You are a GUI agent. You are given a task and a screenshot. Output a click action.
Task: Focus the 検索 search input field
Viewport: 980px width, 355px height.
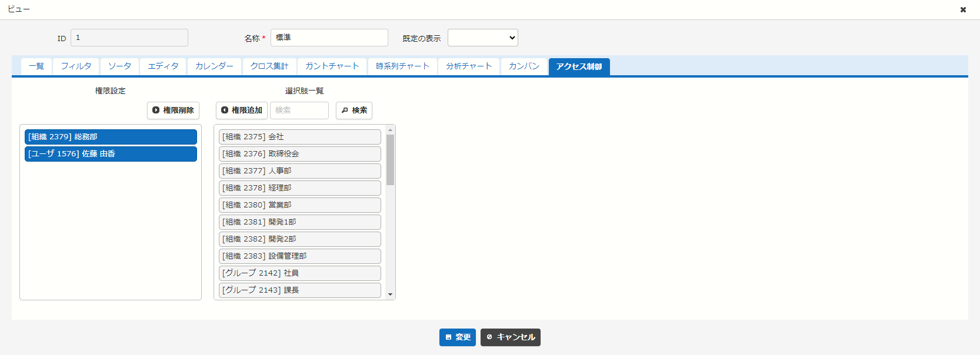click(299, 110)
